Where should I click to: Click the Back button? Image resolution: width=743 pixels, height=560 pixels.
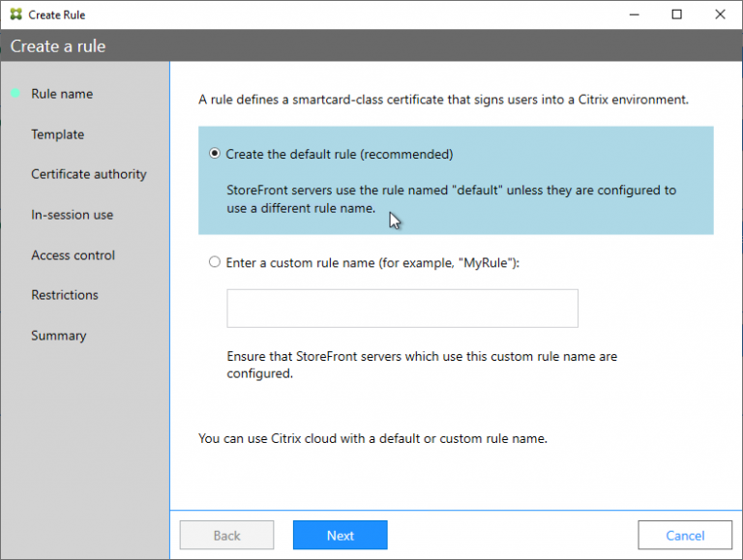coord(226,535)
